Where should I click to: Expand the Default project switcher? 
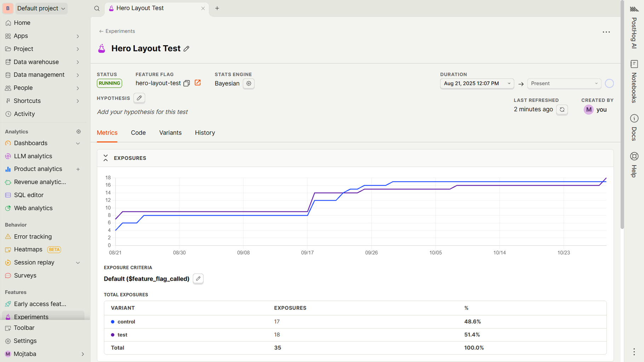point(41,8)
